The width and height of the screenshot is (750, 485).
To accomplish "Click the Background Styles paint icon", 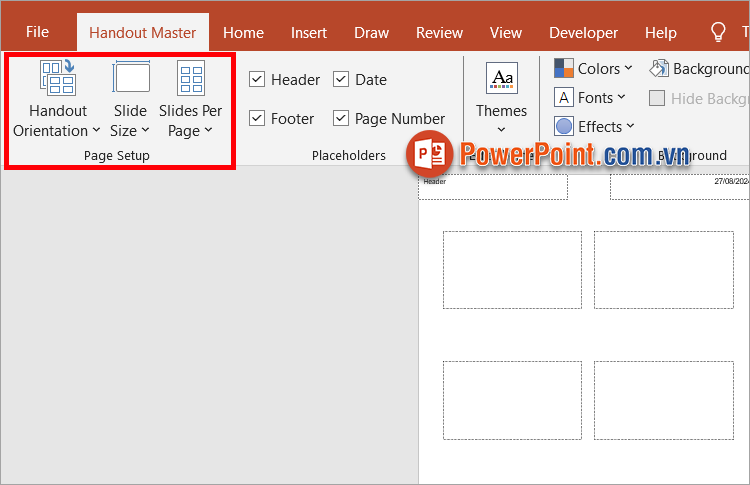I will pos(659,68).
